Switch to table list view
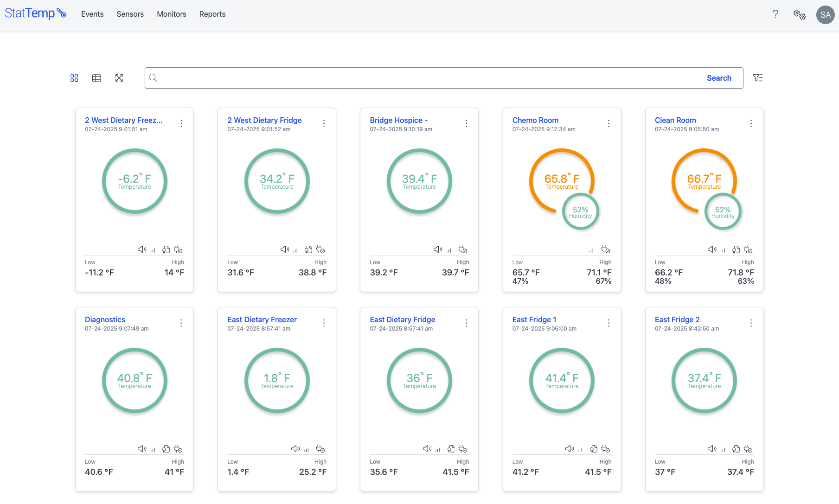The width and height of the screenshot is (839, 504). pyautogui.click(x=96, y=78)
